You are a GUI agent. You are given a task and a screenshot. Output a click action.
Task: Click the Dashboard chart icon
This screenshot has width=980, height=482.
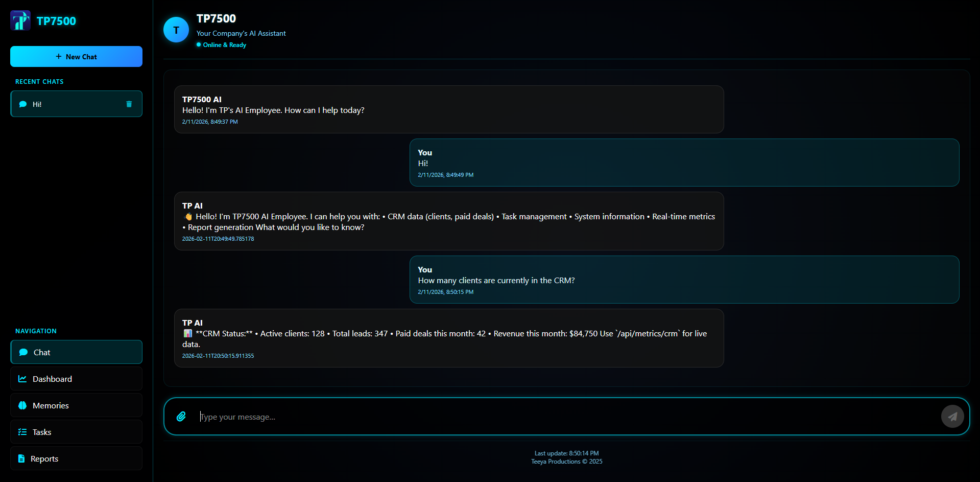click(22, 379)
